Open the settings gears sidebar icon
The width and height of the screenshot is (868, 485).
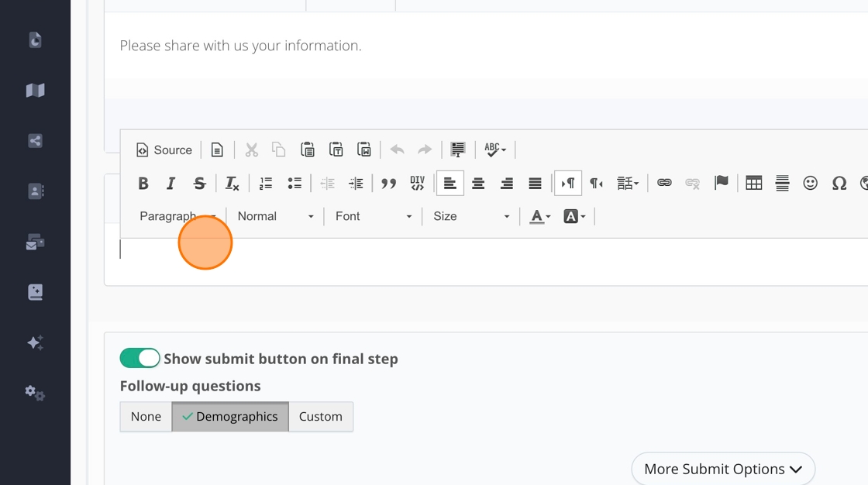click(36, 393)
